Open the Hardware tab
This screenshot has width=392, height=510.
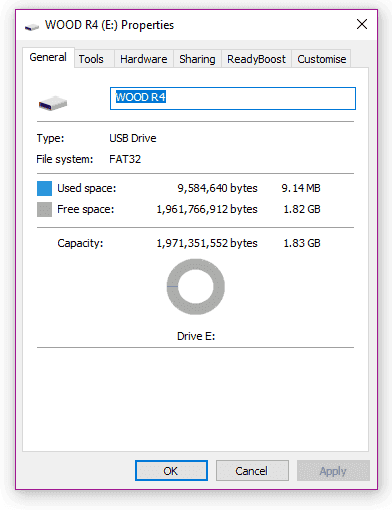point(144,59)
